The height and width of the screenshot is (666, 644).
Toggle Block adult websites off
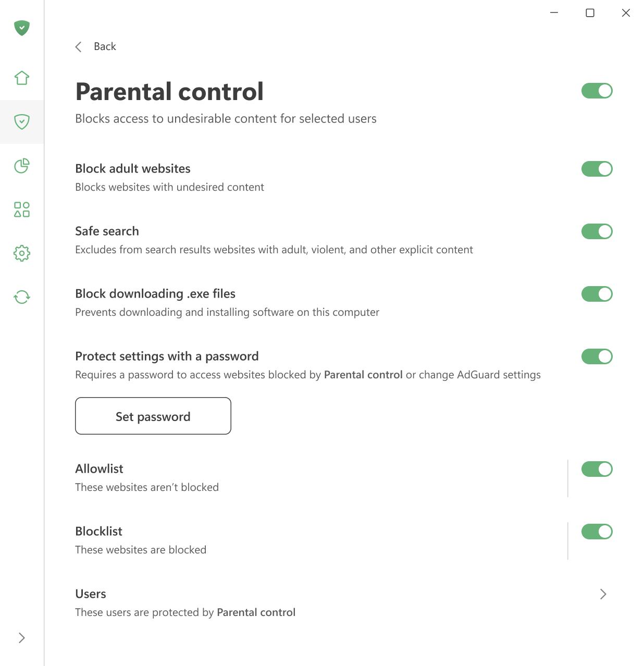tap(597, 169)
